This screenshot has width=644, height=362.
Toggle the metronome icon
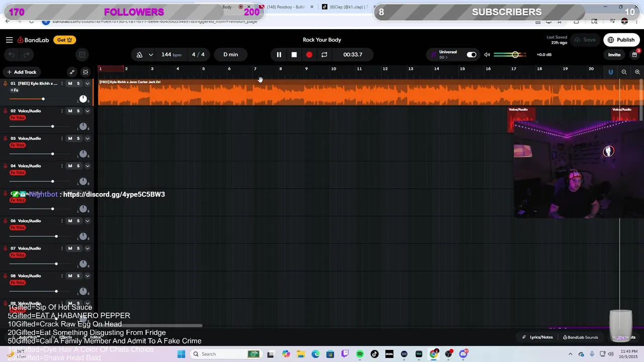(x=139, y=54)
